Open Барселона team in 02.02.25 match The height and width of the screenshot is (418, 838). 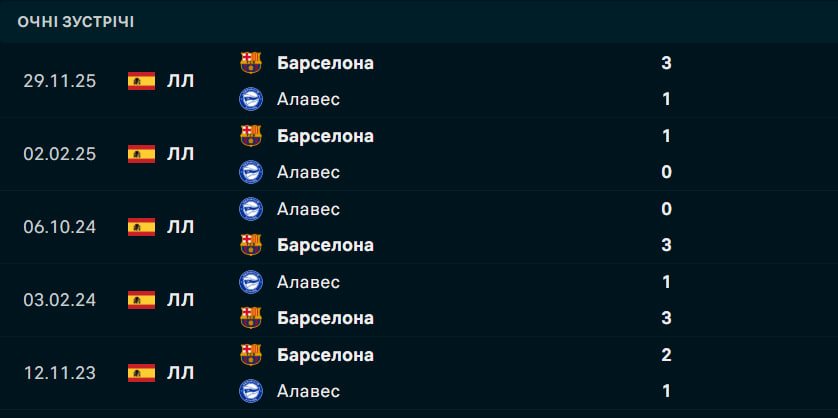point(325,136)
